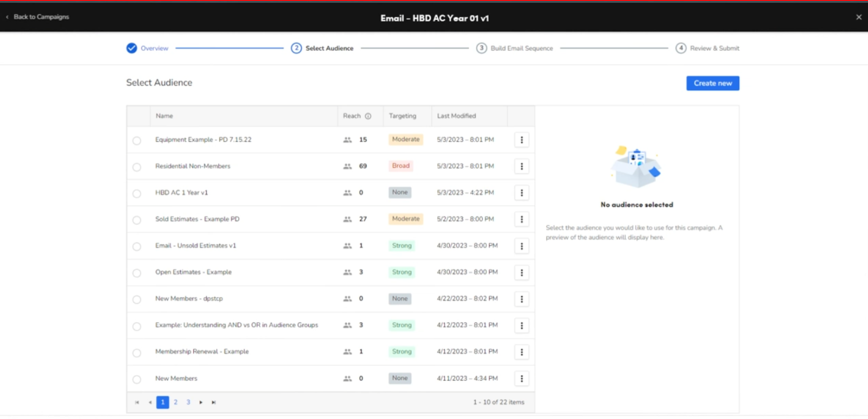
Task: Click the date 5/3/2023 - 4:22 PM
Action: [x=465, y=193]
